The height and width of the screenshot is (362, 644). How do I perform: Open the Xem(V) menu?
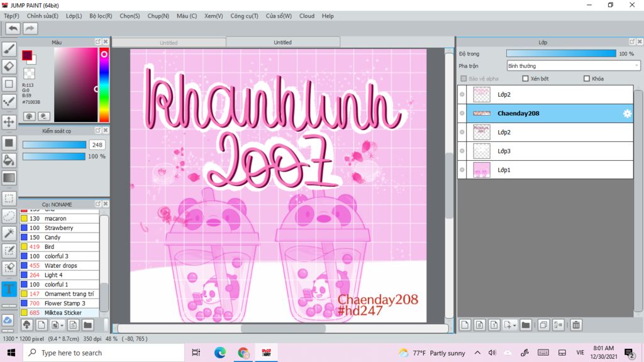(x=214, y=16)
